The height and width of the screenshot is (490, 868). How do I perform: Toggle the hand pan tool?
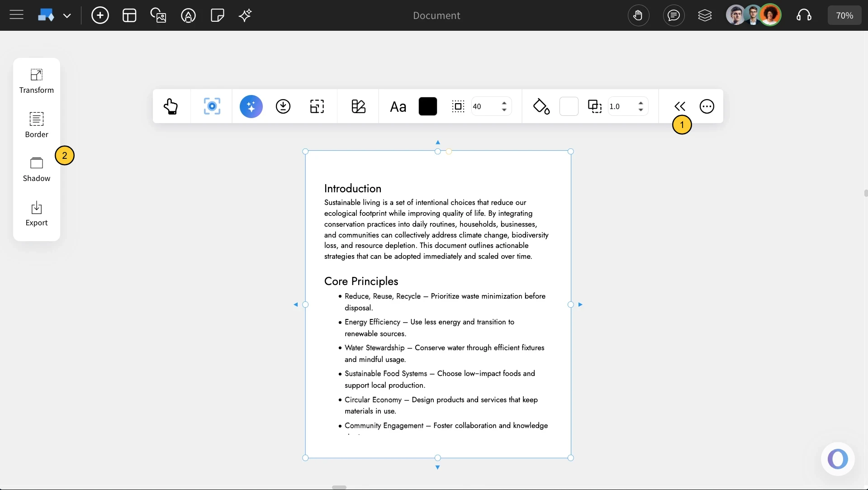click(639, 15)
